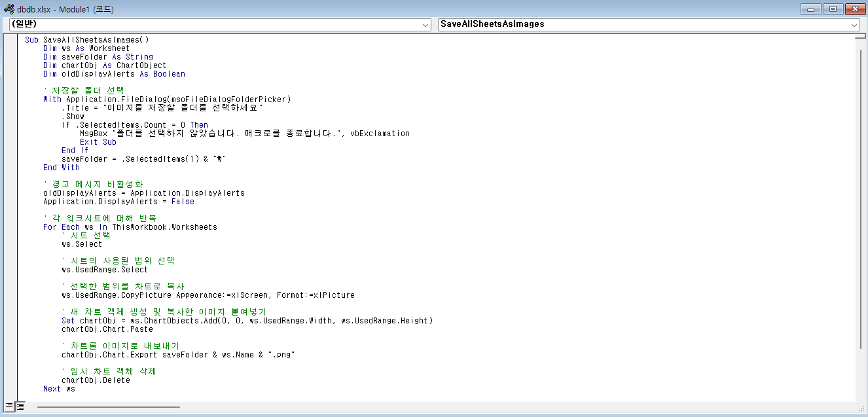Click 'Set chartObj = ws.ChartObjects.Add' line
This screenshot has height=417, width=868.
pyautogui.click(x=247, y=321)
